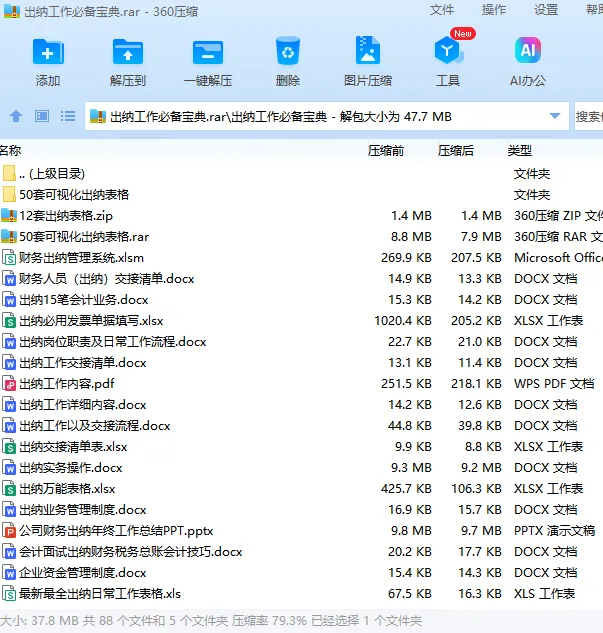Click the spreadsheet icon of 财务出纳管理系统.xlsm
Viewport: 603px width, 633px height.
9,258
